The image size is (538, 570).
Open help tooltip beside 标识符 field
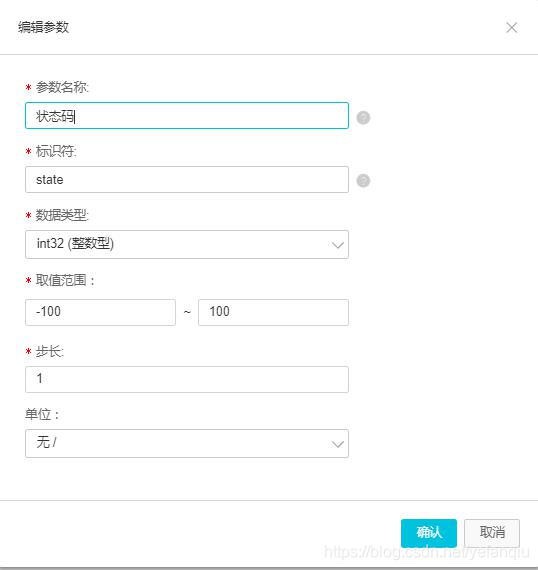(x=363, y=180)
